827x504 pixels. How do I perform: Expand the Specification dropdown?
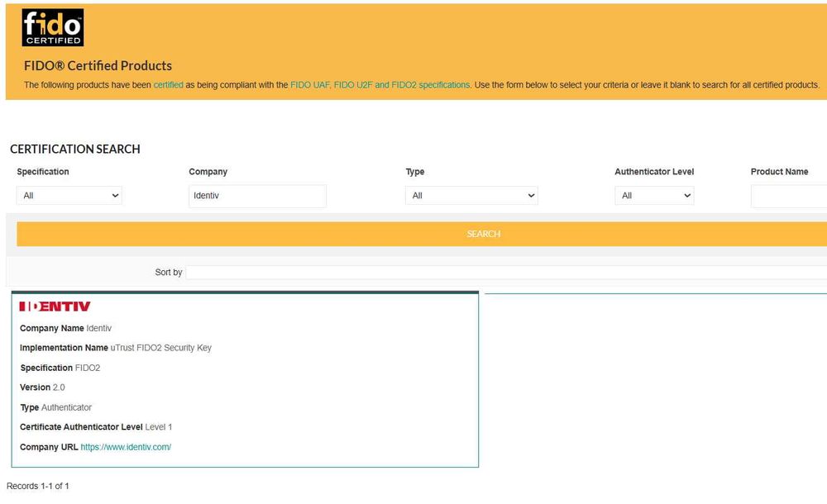tap(69, 196)
